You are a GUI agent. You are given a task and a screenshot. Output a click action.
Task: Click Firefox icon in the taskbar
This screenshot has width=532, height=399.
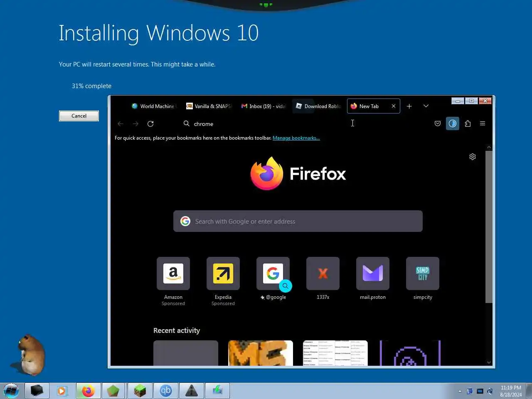[88, 391]
